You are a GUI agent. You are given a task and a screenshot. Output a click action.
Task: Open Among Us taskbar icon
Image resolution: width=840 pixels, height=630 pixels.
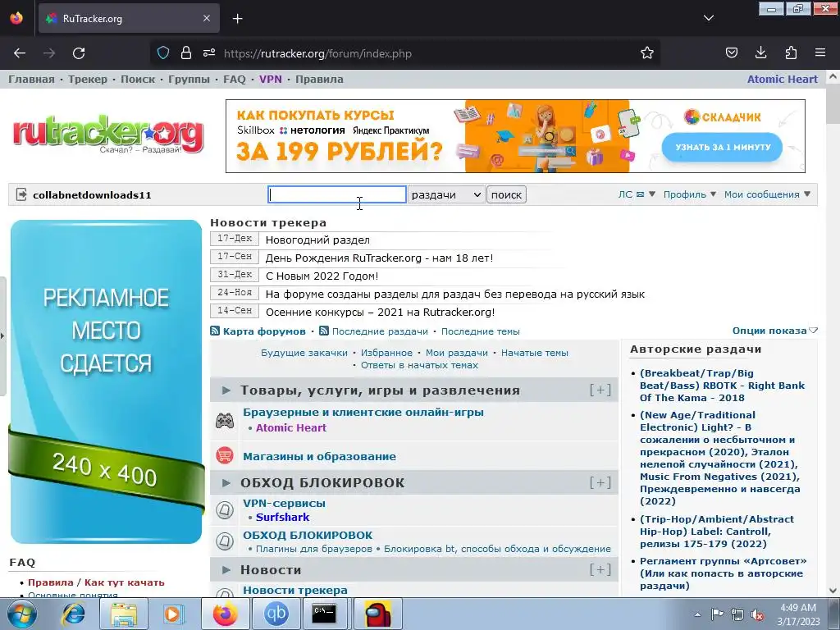click(x=377, y=614)
